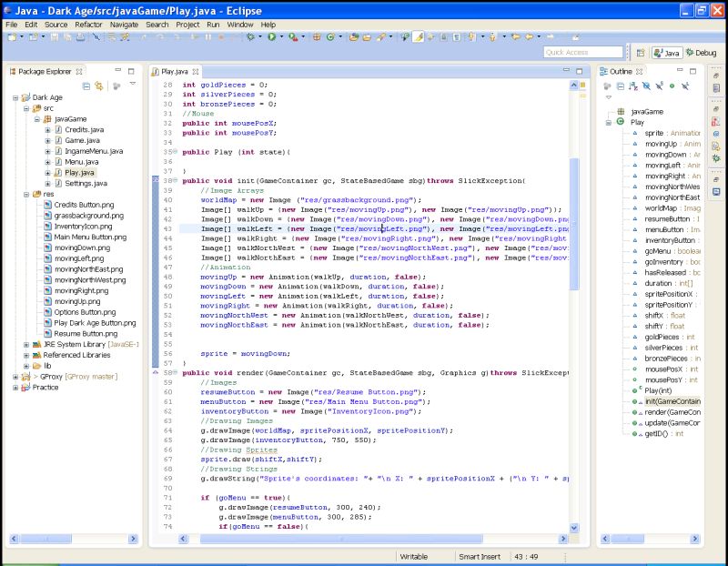Screen dimensions: 728x566
Task: Toggle Hide Static Members in Outline
Action: (661, 86)
